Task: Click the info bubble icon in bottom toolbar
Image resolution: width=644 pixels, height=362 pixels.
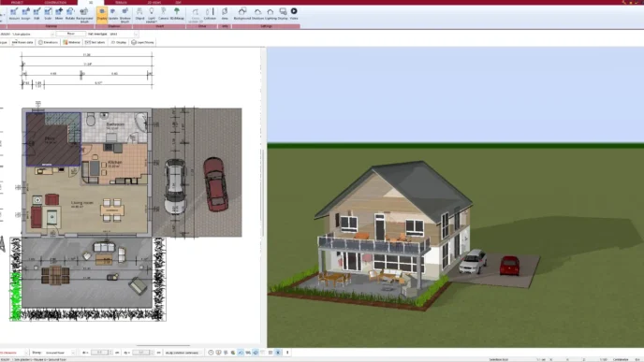Action: point(218,353)
